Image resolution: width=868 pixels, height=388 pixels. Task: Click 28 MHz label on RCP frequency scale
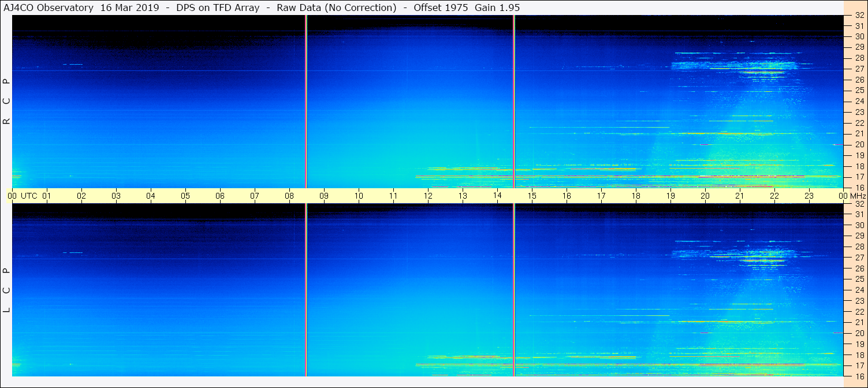859,58
